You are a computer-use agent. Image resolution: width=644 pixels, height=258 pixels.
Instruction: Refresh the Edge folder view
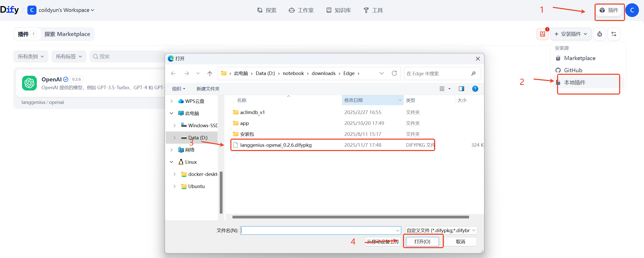pos(394,73)
